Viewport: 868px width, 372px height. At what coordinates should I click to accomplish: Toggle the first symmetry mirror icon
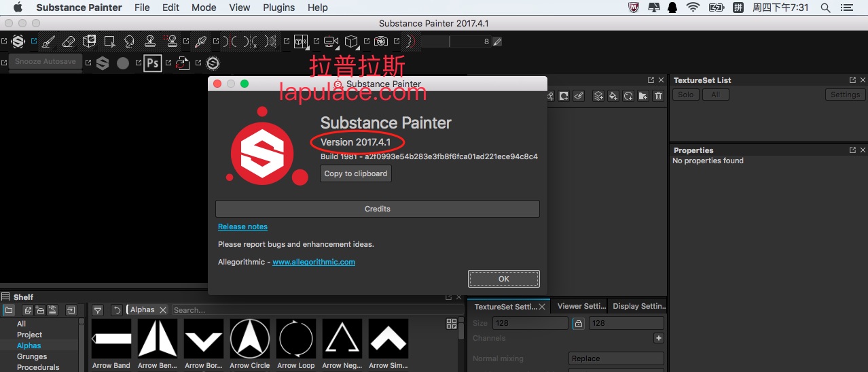pyautogui.click(x=229, y=41)
